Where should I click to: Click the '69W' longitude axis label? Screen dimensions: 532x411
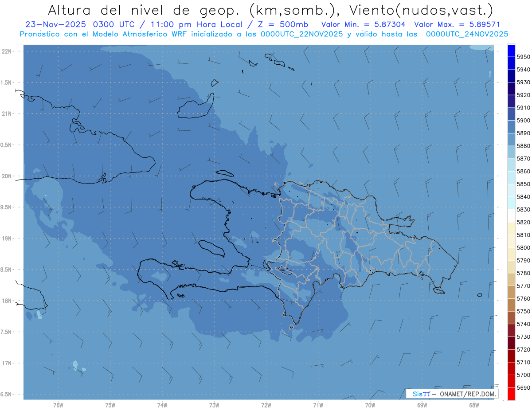click(x=422, y=405)
